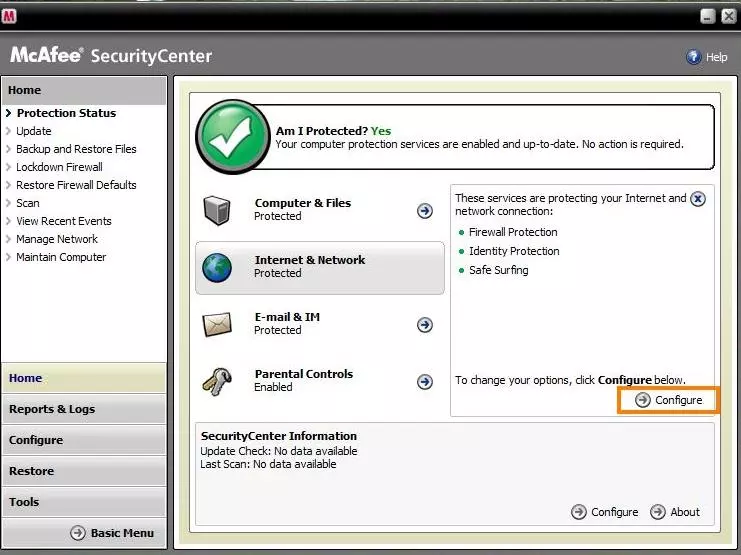
Task: Open Backup and Restore Files
Action: [76, 149]
